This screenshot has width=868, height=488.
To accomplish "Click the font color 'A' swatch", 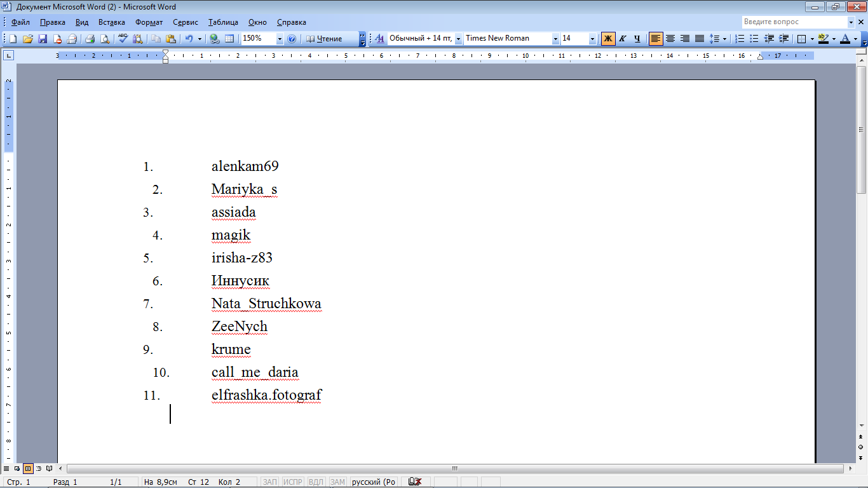I will pos(844,39).
